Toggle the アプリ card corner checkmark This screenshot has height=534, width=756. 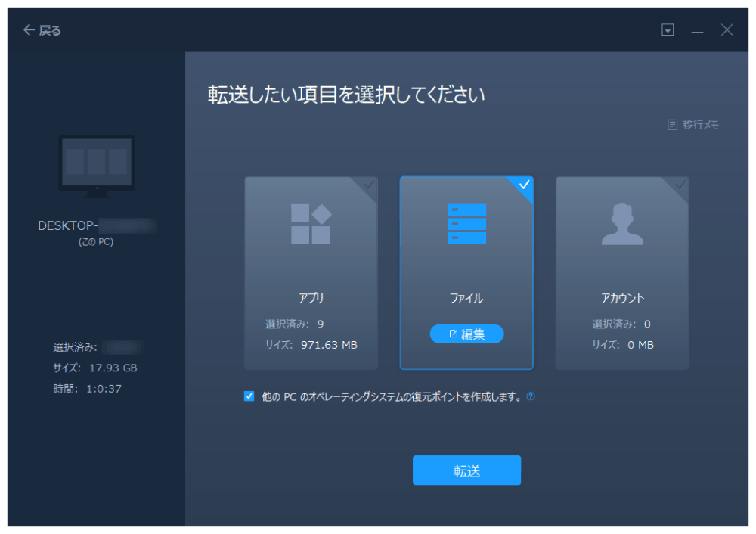(x=368, y=185)
